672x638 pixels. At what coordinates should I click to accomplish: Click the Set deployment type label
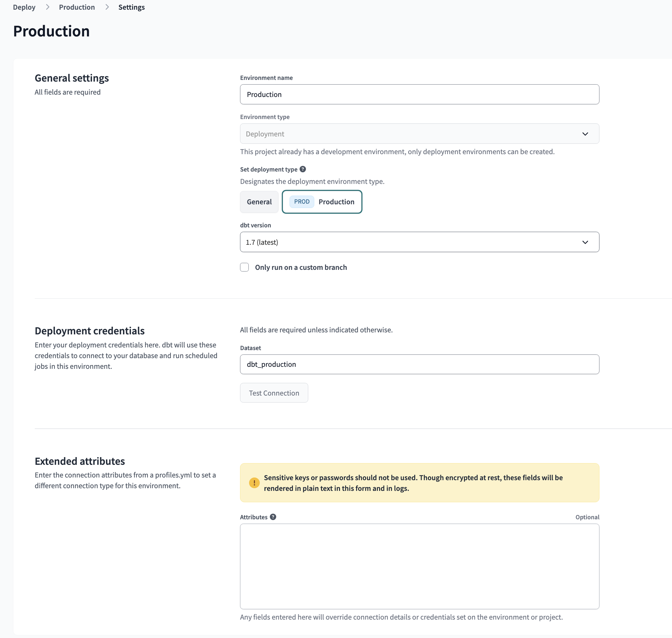pyautogui.click(x=269, y=169)
